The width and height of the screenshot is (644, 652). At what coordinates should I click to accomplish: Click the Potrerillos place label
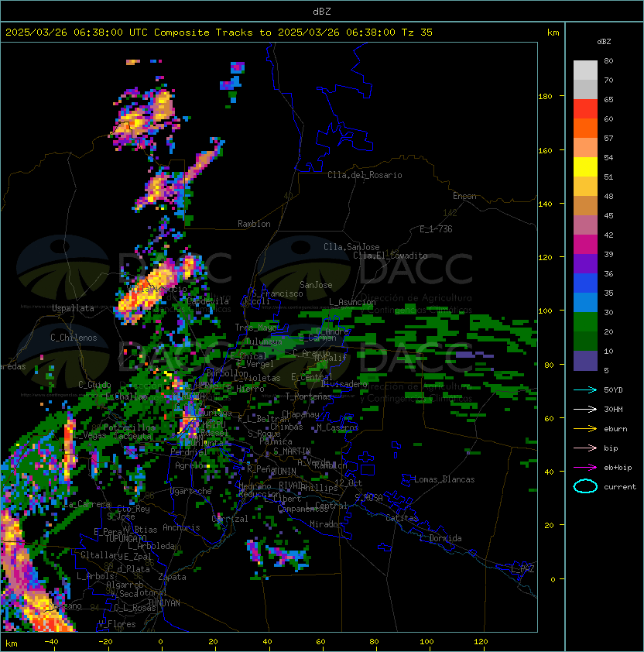click(129, 427)
